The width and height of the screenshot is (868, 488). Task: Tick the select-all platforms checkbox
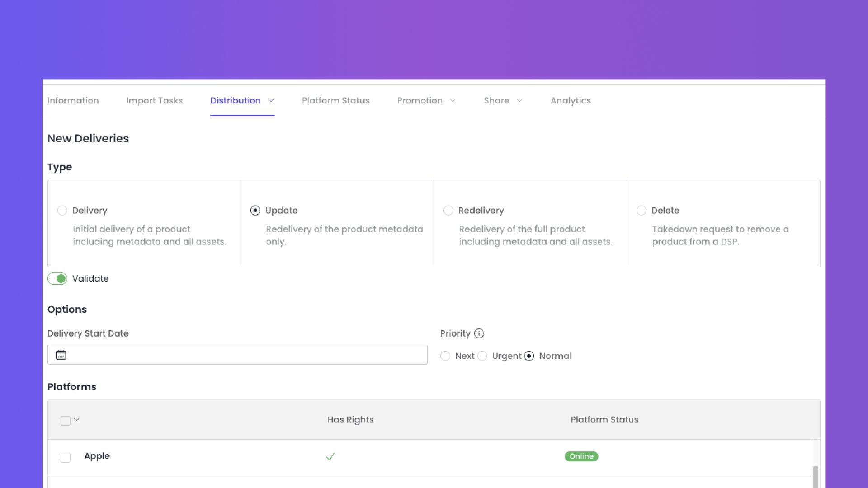[66, 421]
